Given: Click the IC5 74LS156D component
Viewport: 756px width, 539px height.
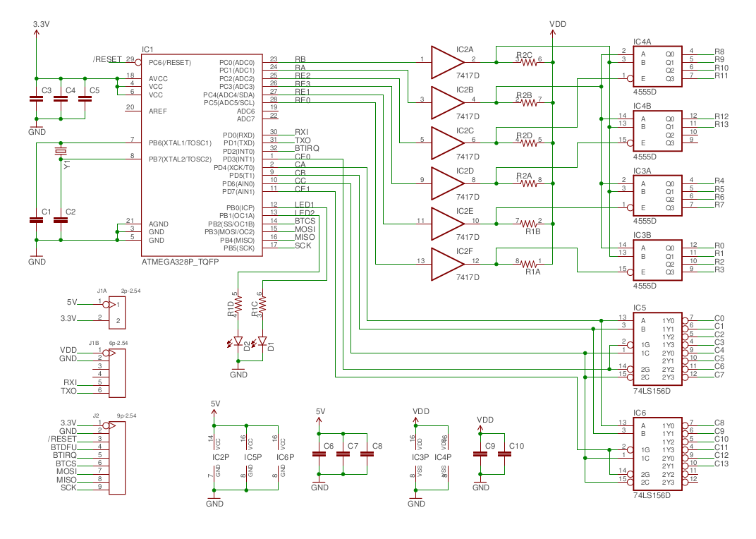Looking at the screenshot, I should pyautogui.click(x=657, y=349).
